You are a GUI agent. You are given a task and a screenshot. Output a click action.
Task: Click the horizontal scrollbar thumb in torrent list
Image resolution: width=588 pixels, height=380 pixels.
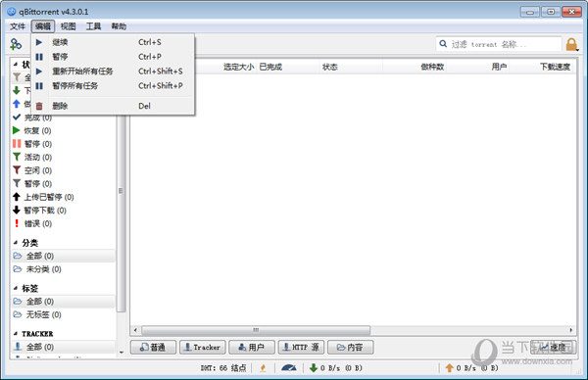(256, 330)
